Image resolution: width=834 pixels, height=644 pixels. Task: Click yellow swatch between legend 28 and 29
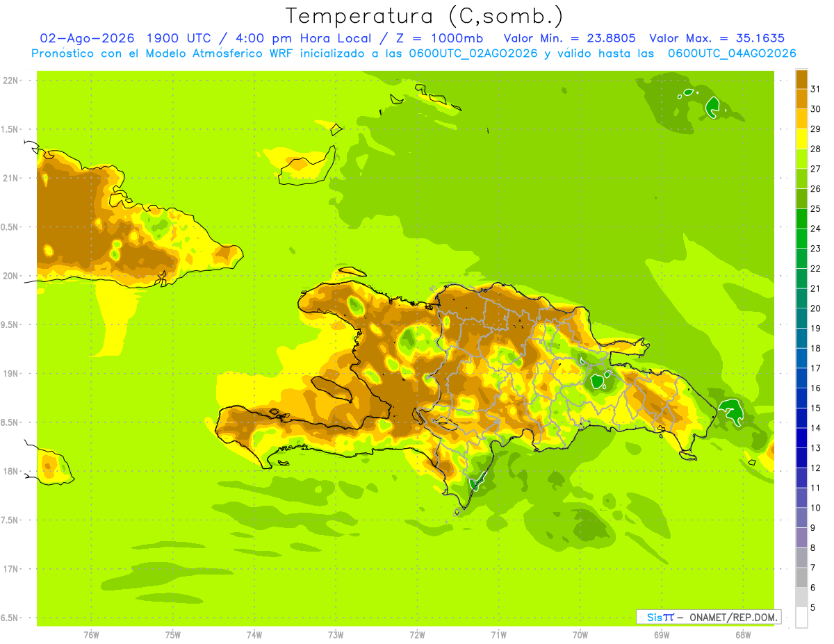(x=801, y=139)
